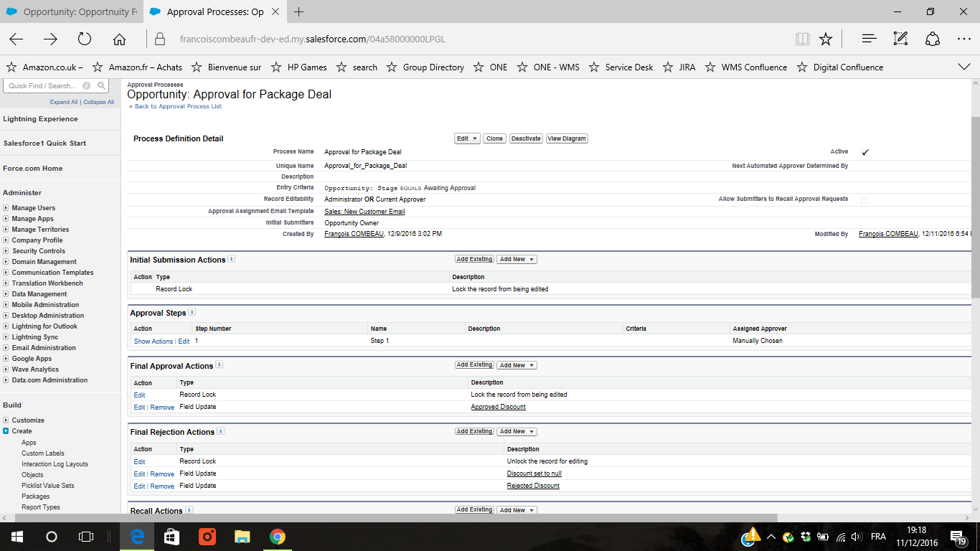The height and width of the screenshot is (551, 980).
Task: Expand Customize under Build
Action: tap(6, 420)
